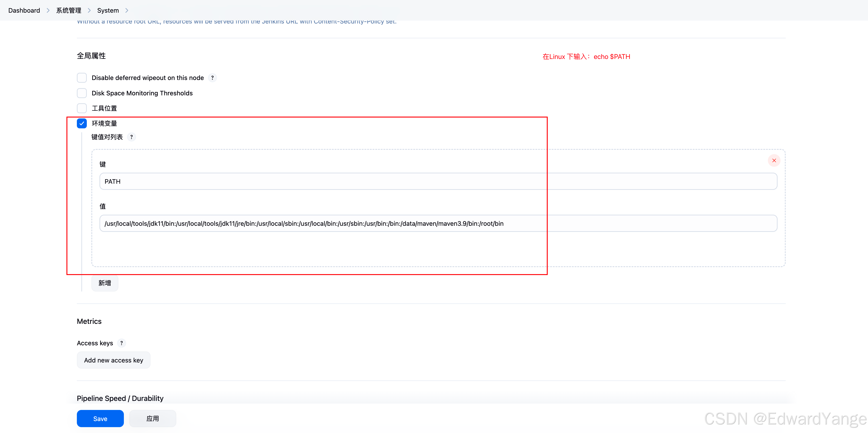The width and height of the screenshot is (868, 433).
Task: Open 系统管理 from the breadcrumb
Action: coord(69,10)
